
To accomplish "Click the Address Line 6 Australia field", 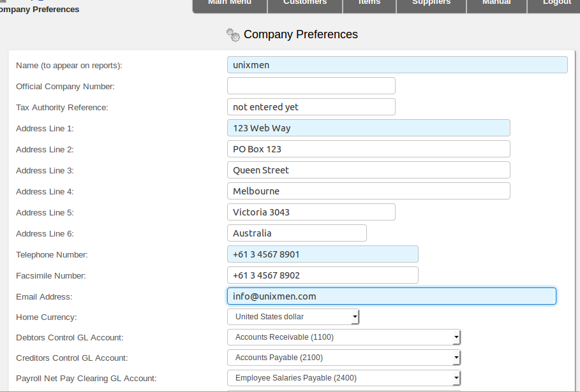I will coord(297,233).
